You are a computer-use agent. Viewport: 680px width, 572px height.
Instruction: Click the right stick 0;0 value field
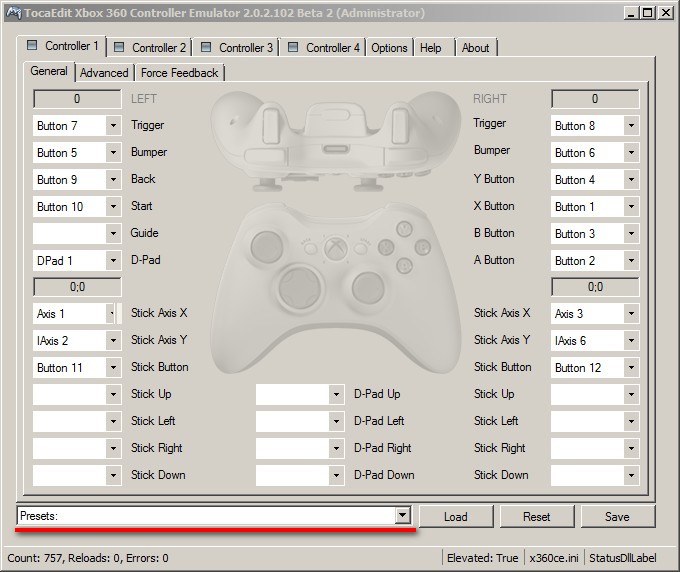pos(595,287)
